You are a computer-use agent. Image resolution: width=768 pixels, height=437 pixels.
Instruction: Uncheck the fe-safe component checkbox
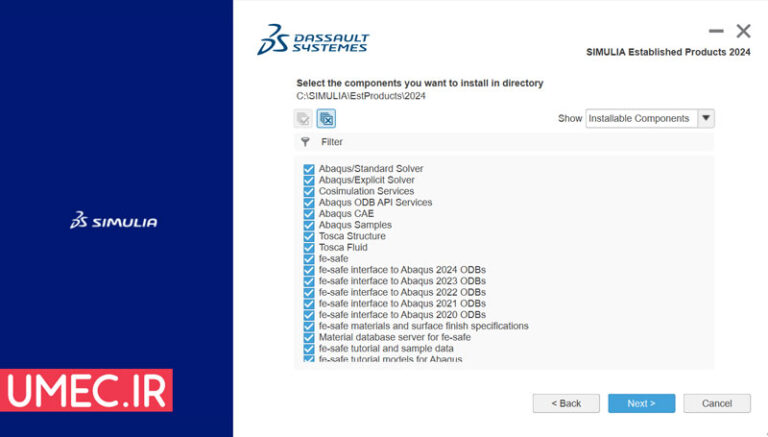coord(309,259)
